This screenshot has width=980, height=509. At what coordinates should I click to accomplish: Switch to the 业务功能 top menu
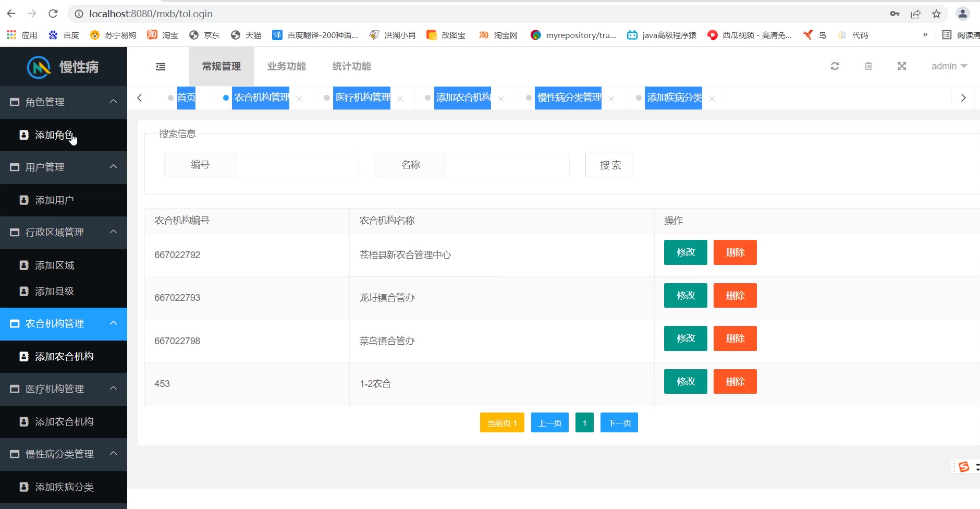point(286,66)
